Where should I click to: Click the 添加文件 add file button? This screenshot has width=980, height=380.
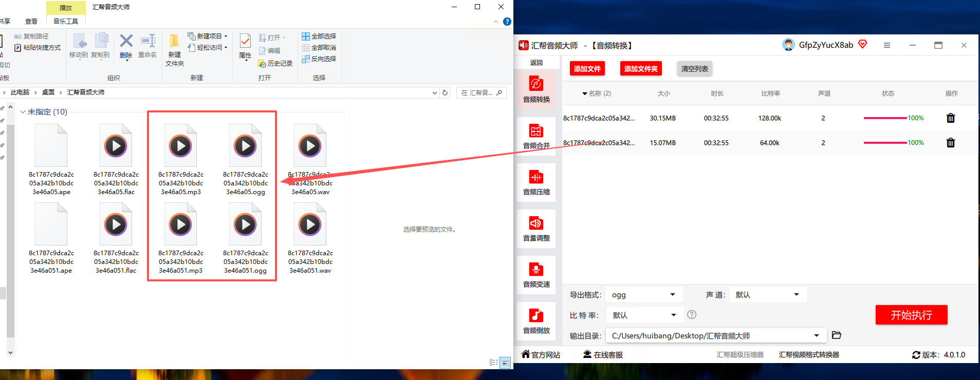[x=587, y=69]
